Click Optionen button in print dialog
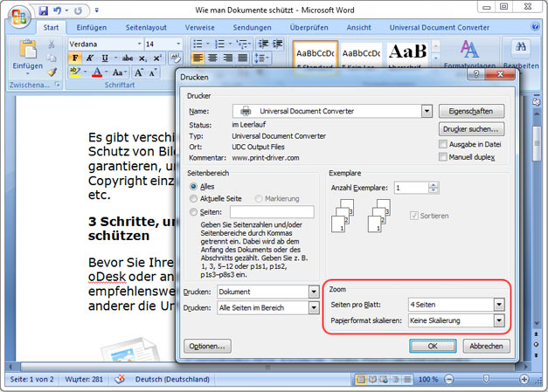Image resolution: width=548 pixels, height=392 pixels. pyautogui.click(x=207, y=346)
